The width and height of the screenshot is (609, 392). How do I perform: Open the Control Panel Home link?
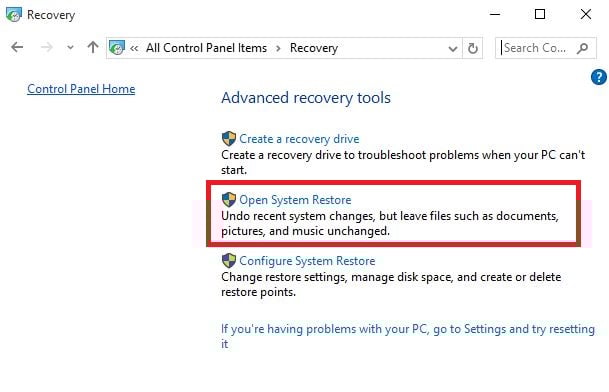[81, 89]
